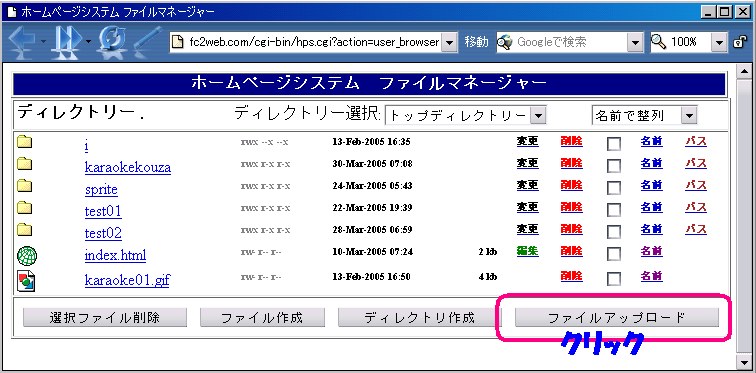Click the ファイルアップロード button
Image resolution: width=756 pixels, height=373 pixels.
pos(617,318)
